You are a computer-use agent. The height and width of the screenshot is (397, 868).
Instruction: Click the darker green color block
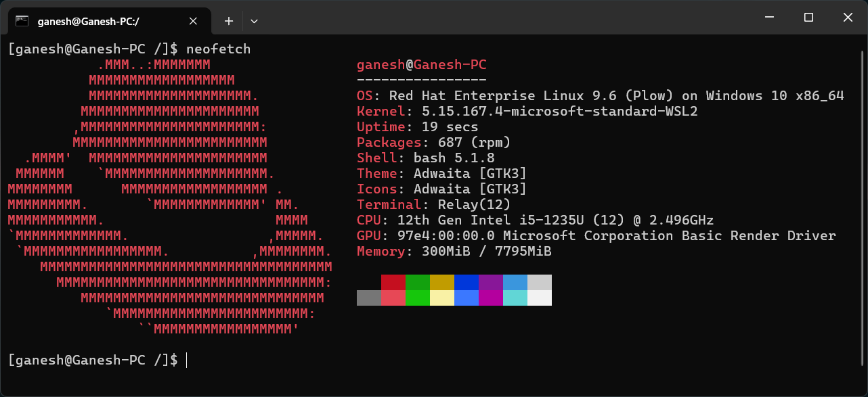coord(417,282)
